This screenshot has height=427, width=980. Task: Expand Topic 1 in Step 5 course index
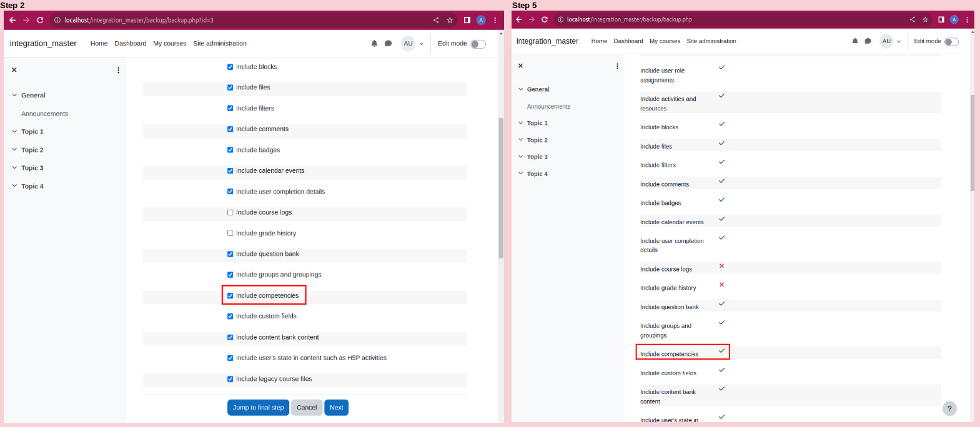pyautogui.click(x=521, y=123)
